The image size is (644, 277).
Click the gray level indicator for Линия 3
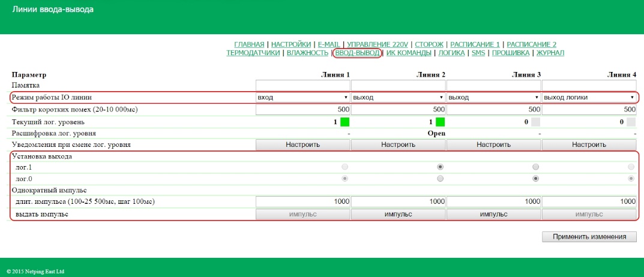tap(535, 122)
